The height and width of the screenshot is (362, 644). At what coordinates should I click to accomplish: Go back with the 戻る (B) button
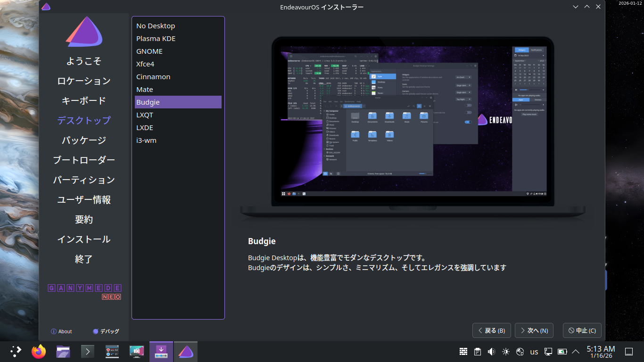pos(491,330)
